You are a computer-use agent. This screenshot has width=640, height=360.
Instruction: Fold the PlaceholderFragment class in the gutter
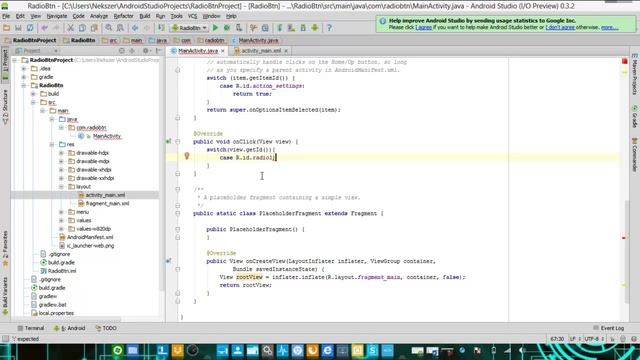178,213
